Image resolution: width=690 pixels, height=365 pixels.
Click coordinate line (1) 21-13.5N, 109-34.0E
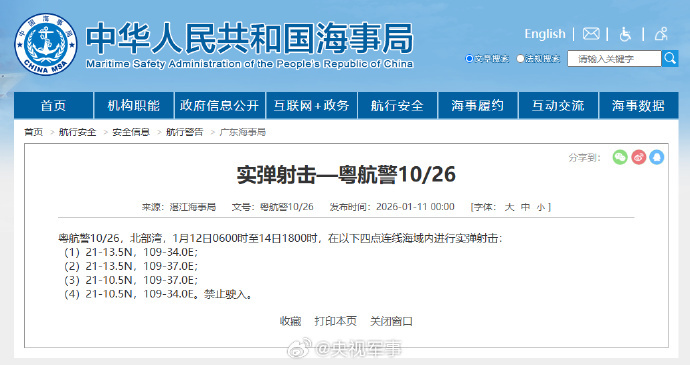(x=131, y=252)
